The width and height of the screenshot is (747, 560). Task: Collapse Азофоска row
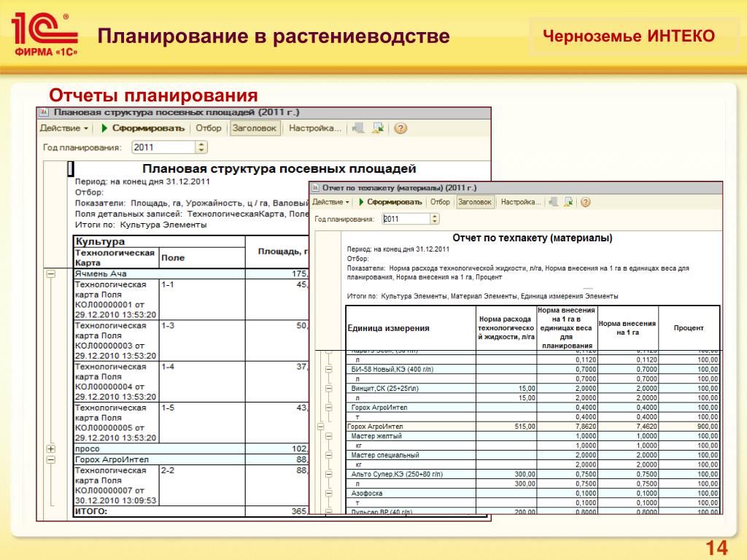point(329,494)
